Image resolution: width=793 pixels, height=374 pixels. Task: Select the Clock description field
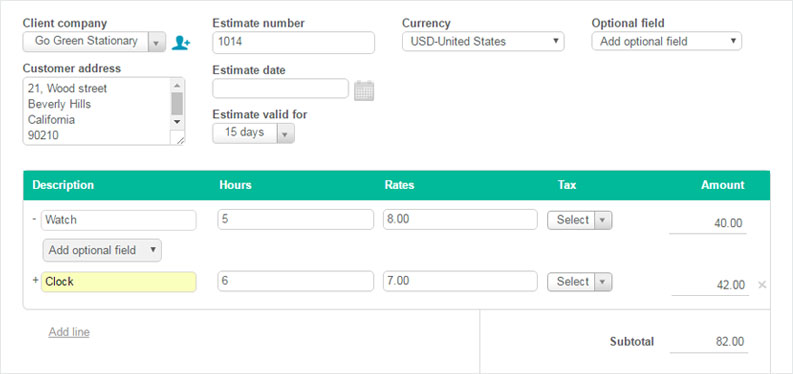tap(119, 282)
